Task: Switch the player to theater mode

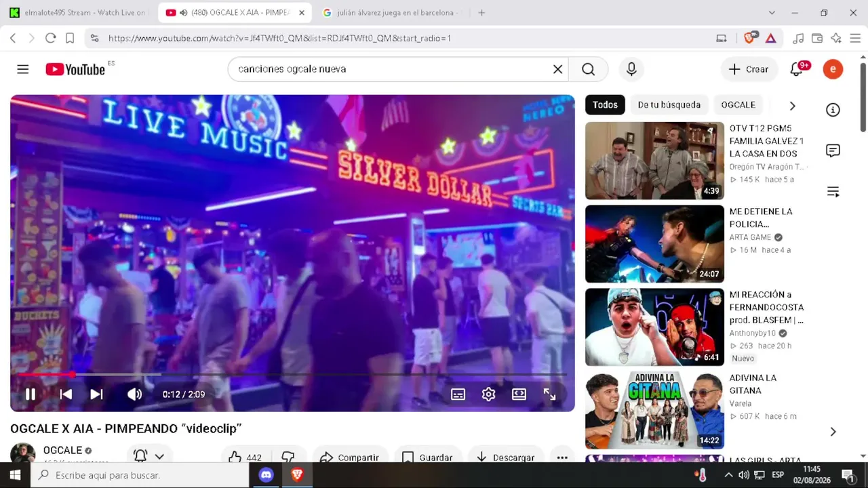Action: (519, 394)
